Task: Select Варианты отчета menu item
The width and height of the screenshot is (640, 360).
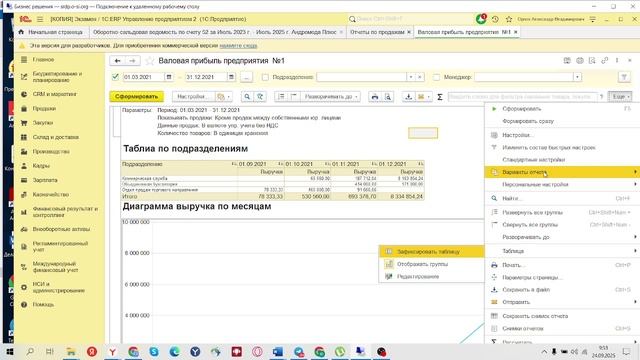Action: (x=562, y=172)
